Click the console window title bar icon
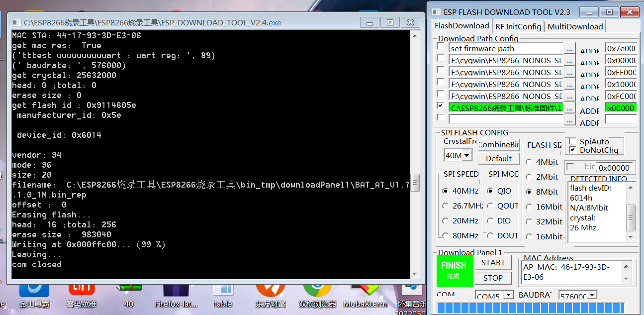 (x=16, y=22)
